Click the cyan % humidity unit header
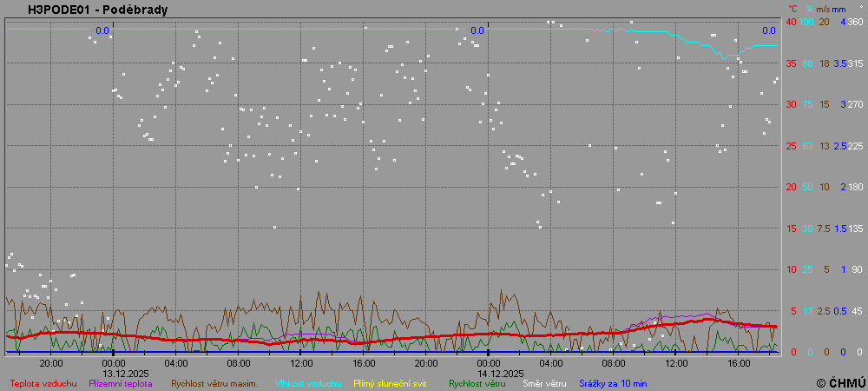 [x=809, y=9]
